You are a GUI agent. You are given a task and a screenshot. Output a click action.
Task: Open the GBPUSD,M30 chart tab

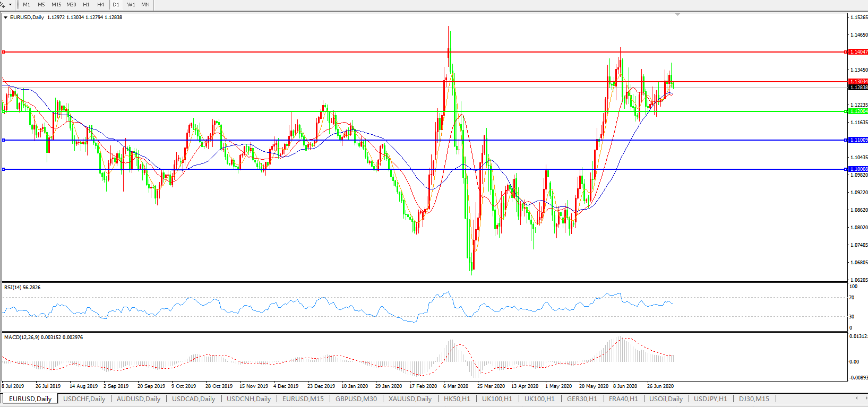coord(356,399)
